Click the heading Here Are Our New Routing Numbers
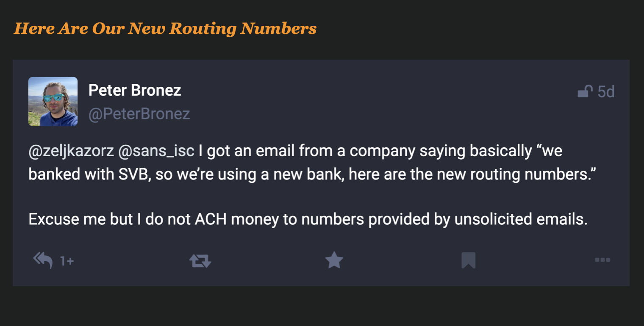Screen dimensions: 644x326 point(165,28)
